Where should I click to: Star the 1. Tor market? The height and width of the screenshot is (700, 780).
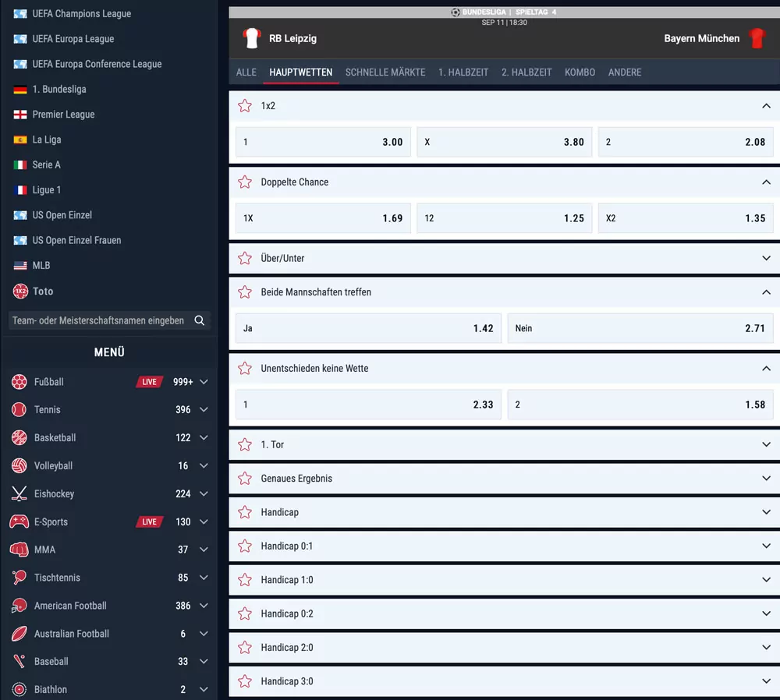point(245,444)
